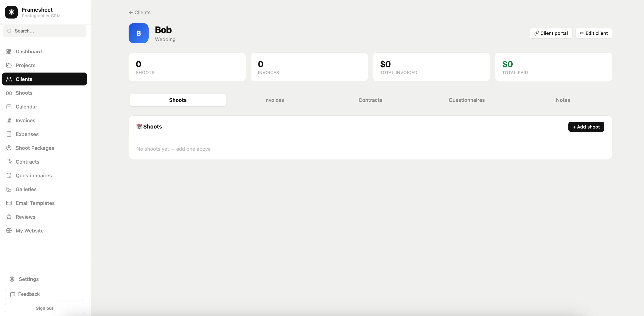Click the Invoices document icon
The image size is (644, 316).
coord(9,120)
